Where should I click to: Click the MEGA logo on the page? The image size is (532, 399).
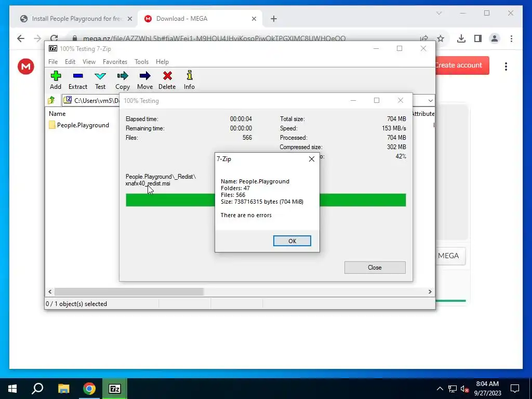(26, 66)
